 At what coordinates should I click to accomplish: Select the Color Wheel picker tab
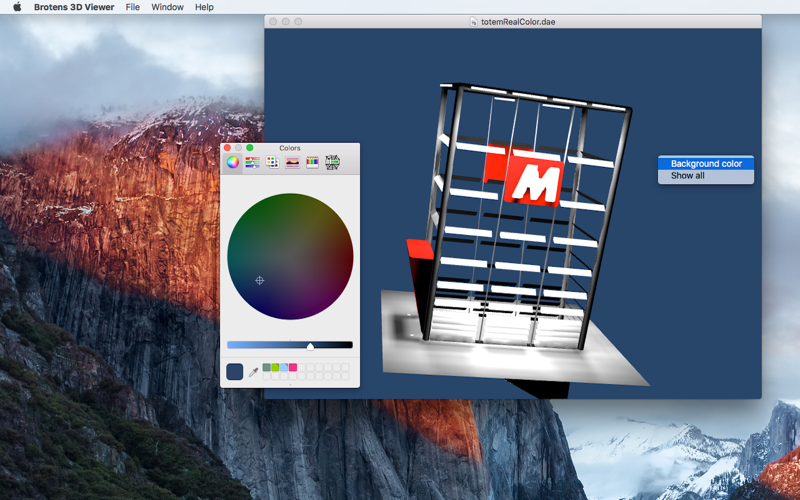[x=233, y=162]
